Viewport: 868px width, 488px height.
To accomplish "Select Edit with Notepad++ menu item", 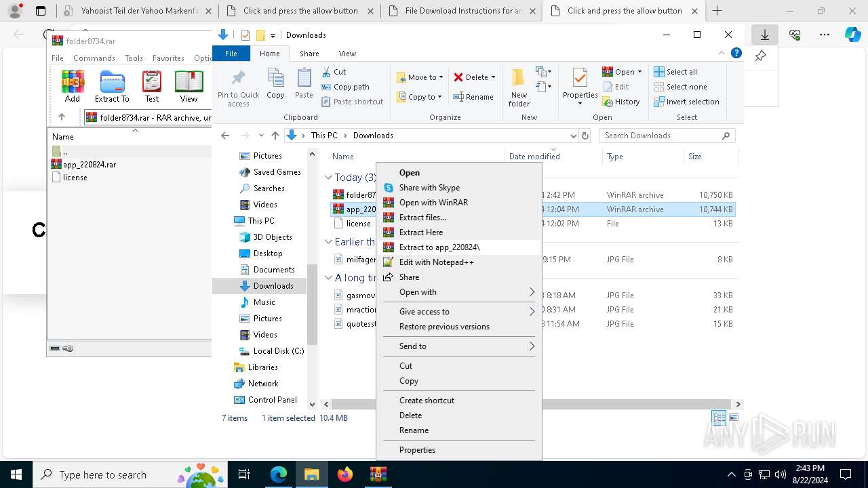I will click(x=458, y=262).
